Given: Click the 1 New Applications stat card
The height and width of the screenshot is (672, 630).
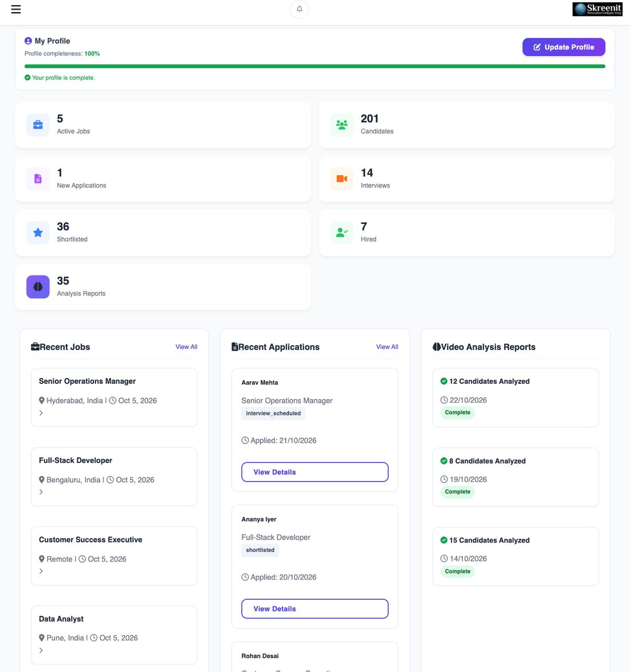Looking at the screenshot, I should pos(163,179).
